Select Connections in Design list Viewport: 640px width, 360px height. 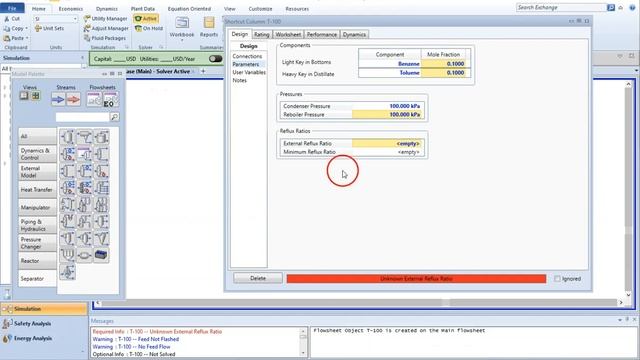[x=247, y=56]
